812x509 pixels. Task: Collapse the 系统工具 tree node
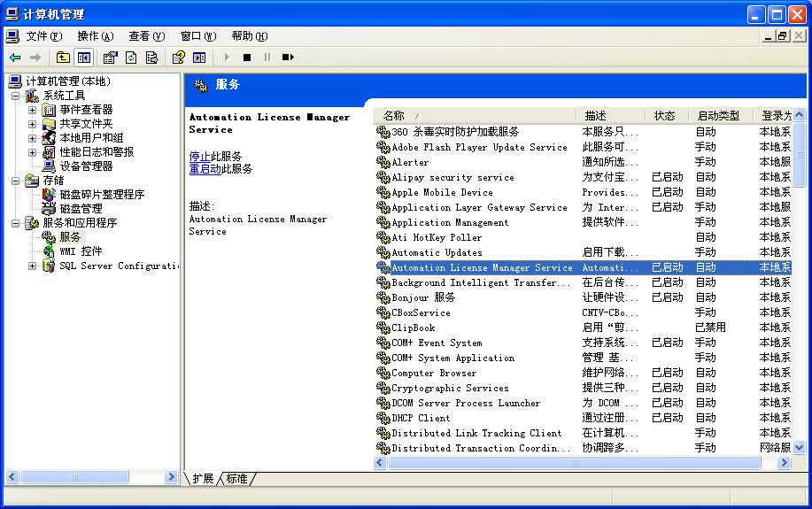(16, 96)
